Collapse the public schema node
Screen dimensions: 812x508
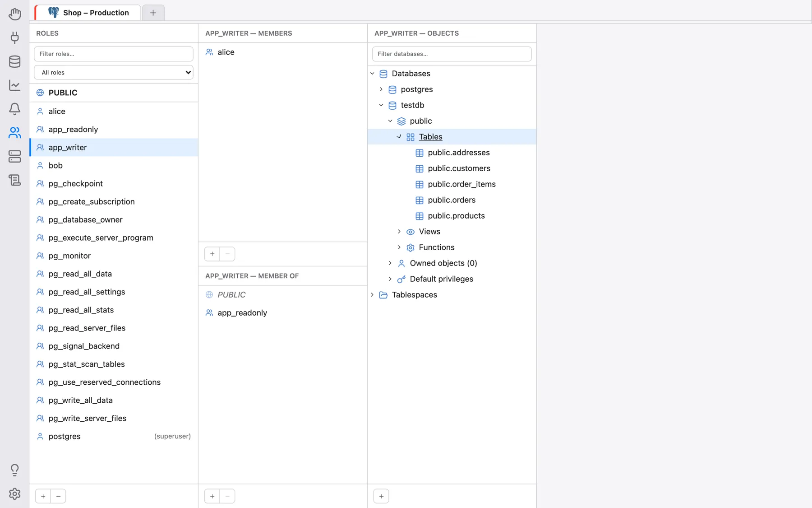[390, 121]
